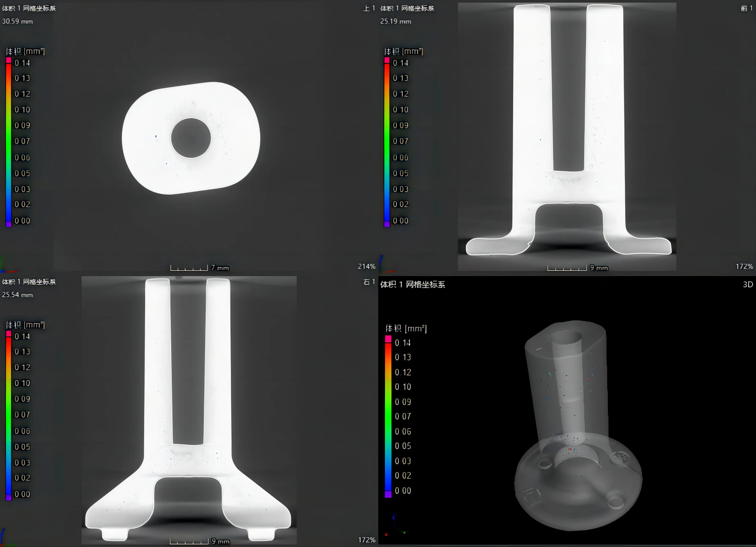Screen dimensions: 756x547
Task: Click the blue defect marker left of the hole
Action: pos(156,136)
